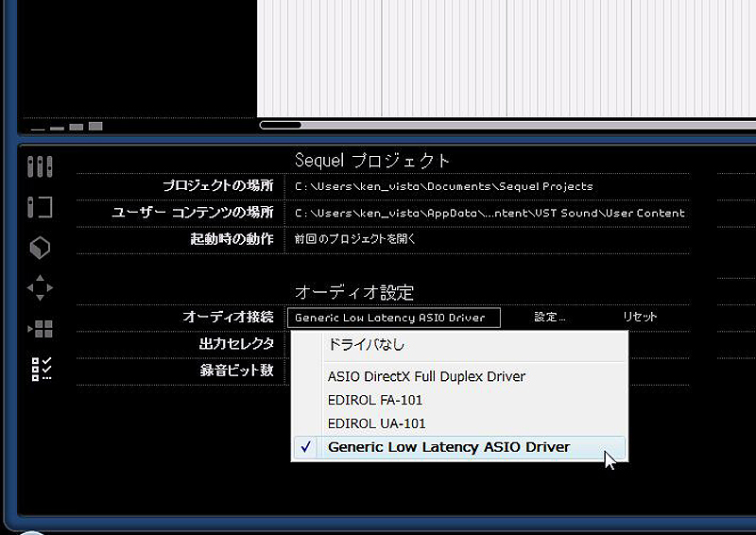Click the '出力セレクタ' label

click(x=236, y=343)
